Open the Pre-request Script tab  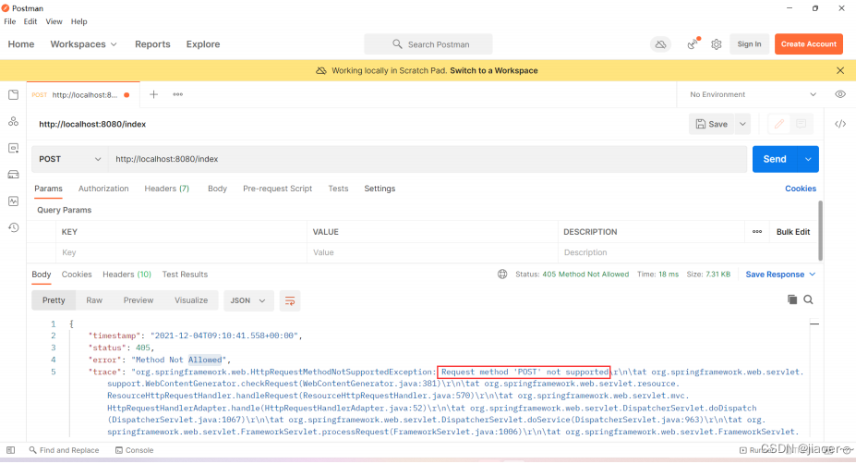[x=277, y=189]
